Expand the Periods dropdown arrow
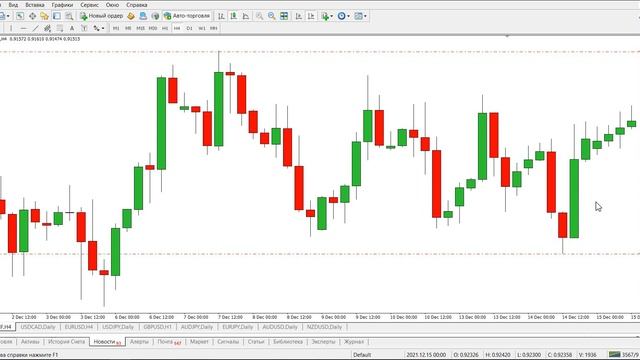Screen dimensions: 640x360 [349, 16]
